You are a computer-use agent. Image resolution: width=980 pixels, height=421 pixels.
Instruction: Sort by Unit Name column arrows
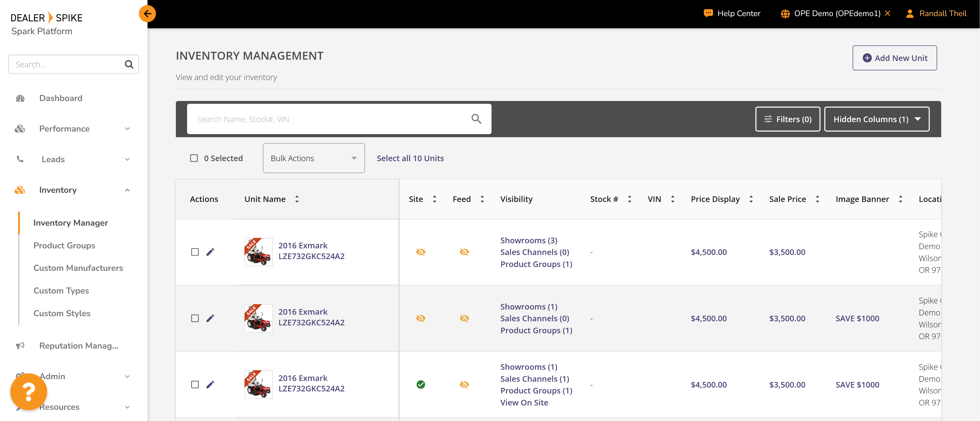click(x=297, y=199)
